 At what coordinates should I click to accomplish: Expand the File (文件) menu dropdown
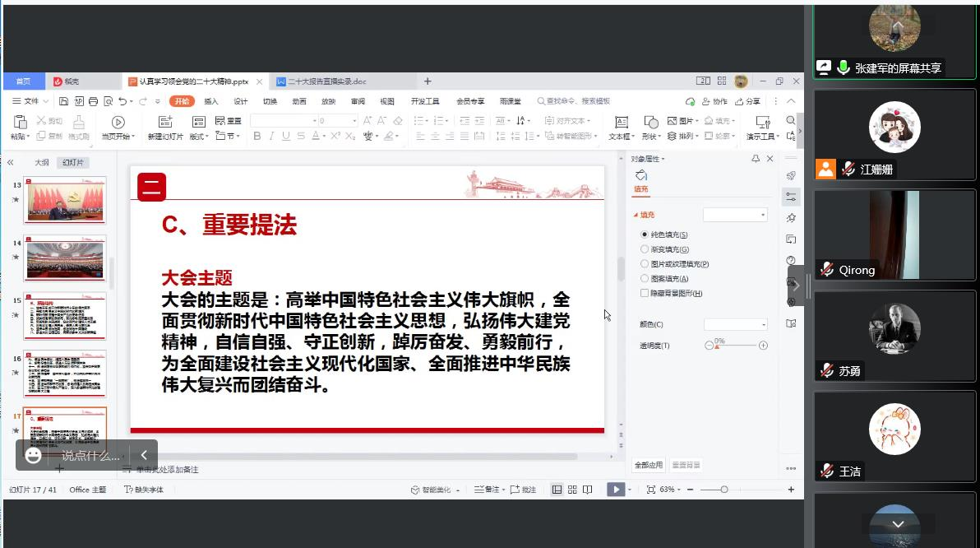(x=30, y=101)
